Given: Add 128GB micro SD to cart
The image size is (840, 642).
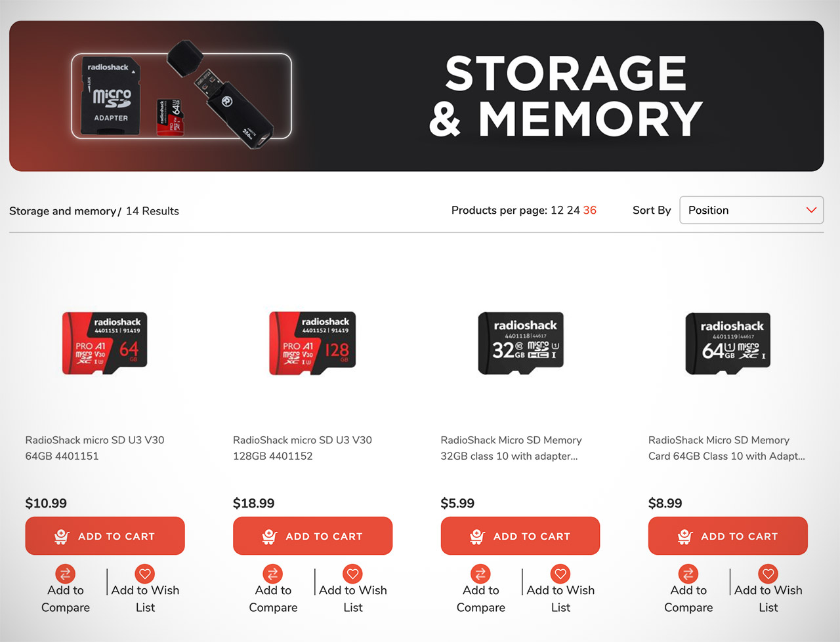Looking at the screenshot, I should (x=312, y=536).
